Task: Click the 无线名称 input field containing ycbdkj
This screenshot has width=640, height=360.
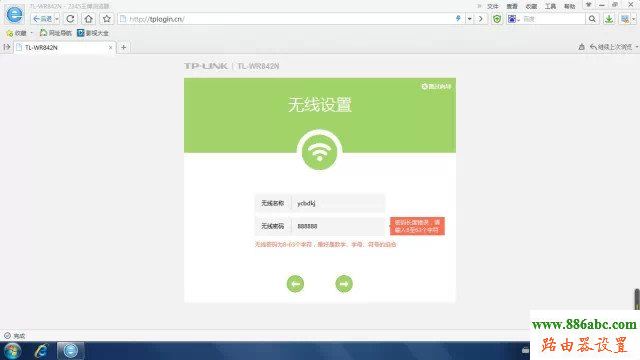Action: tap(338, 203)
